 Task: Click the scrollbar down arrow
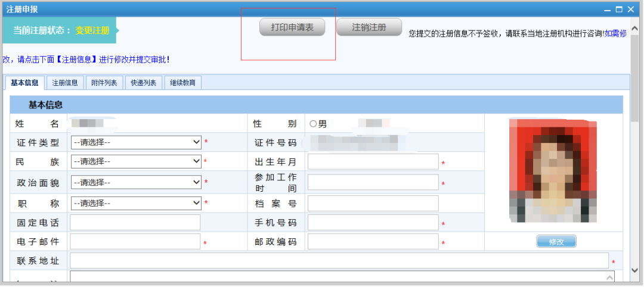click(x=634, y=269)
